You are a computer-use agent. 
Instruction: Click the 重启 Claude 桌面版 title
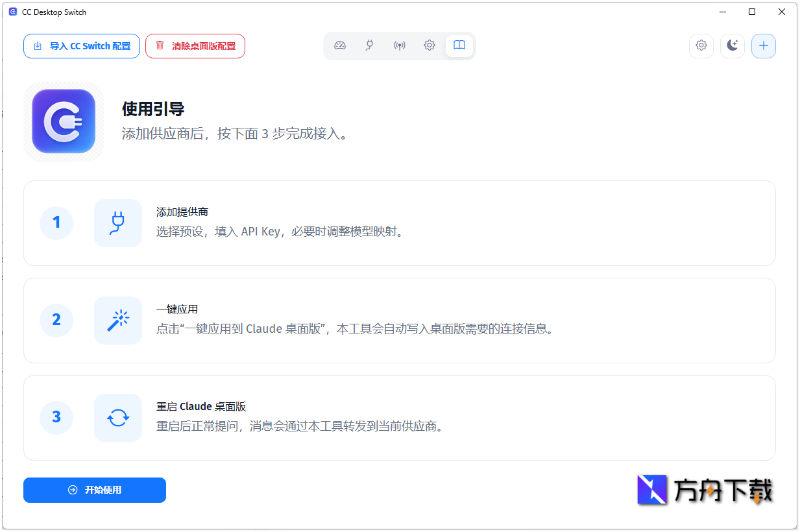[201, 407]
